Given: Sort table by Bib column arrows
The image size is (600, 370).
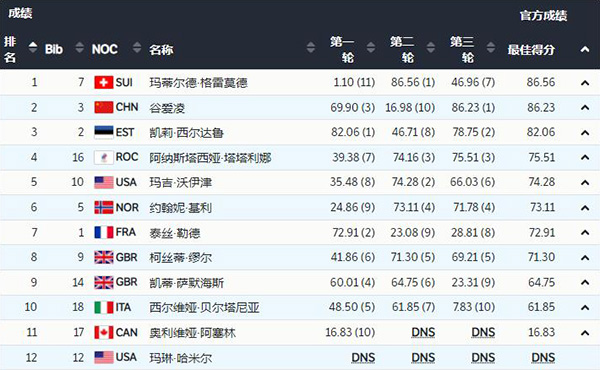Looking at the screenshot, I should tap(80, 47).
